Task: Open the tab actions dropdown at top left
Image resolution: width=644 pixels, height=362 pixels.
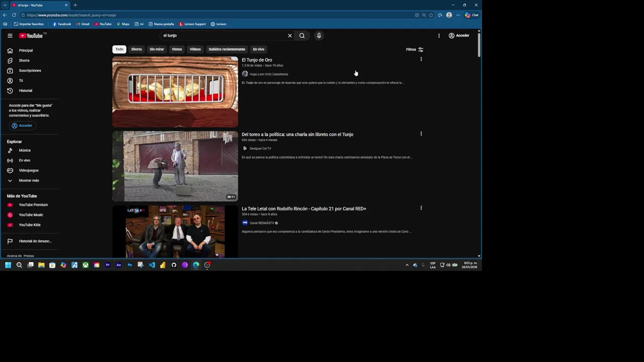Action: 5,5
